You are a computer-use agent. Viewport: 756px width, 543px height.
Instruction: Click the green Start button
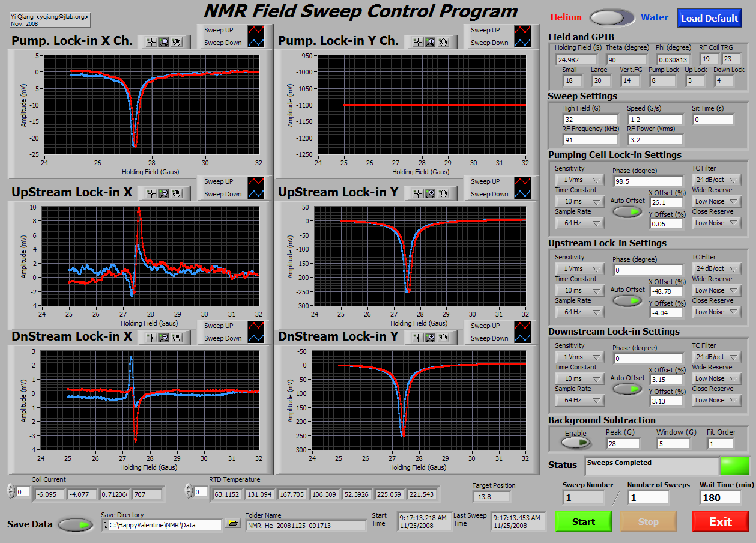[584, 521]
